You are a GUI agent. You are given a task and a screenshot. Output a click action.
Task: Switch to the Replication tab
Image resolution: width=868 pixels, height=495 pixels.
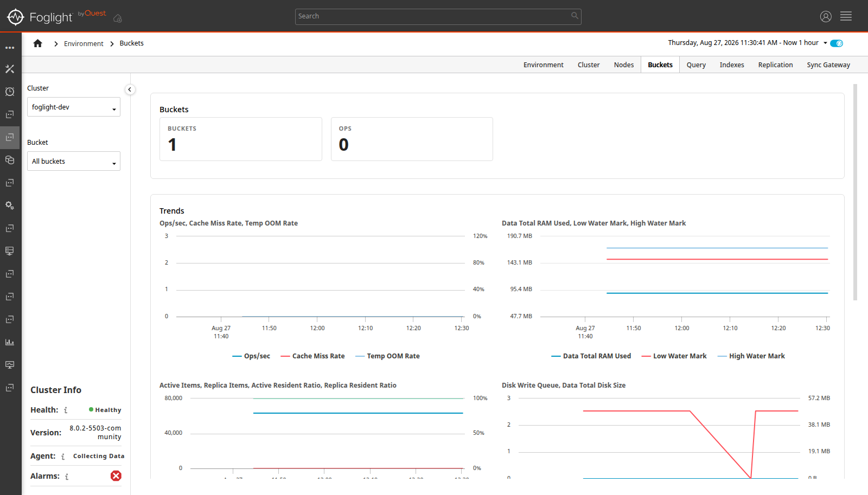(775, 65)
